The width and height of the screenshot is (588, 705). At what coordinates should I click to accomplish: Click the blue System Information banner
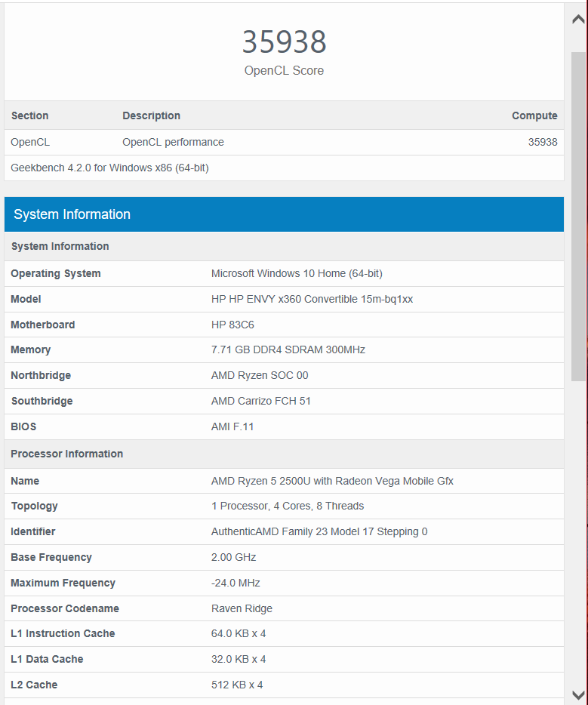click(284, 214)
